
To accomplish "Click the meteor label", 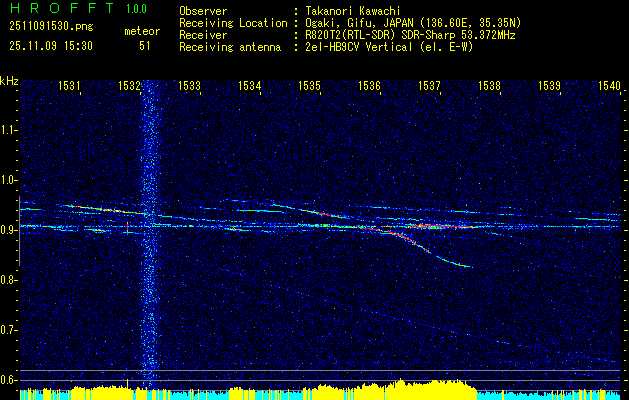I will (x=142, y=31).
